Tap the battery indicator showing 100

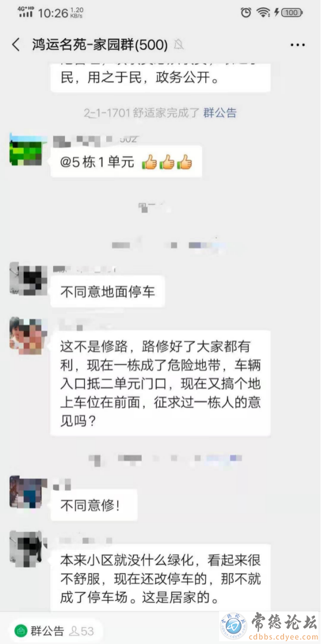(x=292, y=12)
